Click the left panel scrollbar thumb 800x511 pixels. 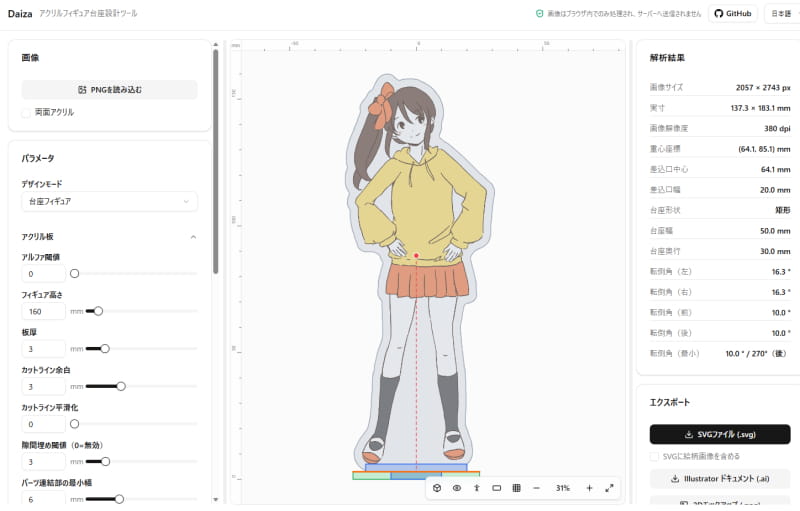coord(215,161)
